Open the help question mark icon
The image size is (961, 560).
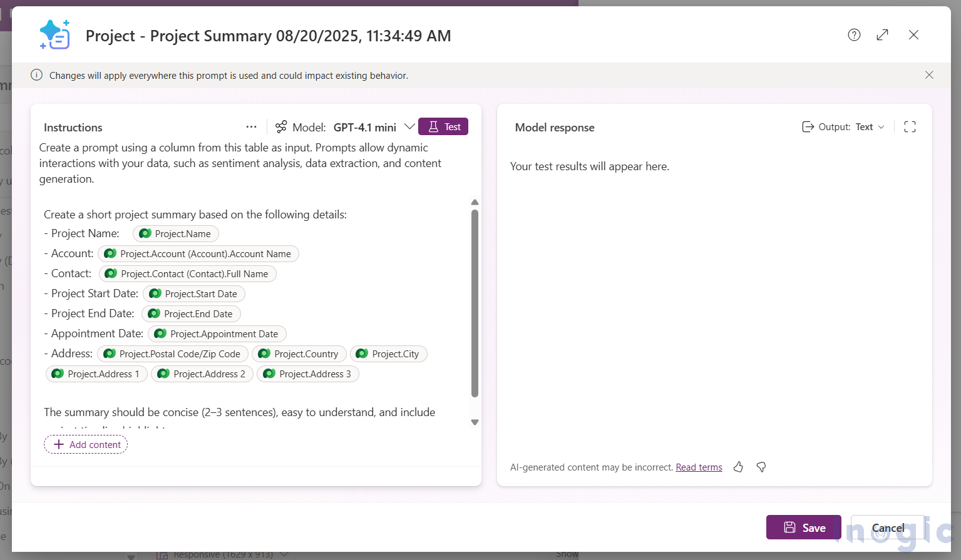click(854, 35)
